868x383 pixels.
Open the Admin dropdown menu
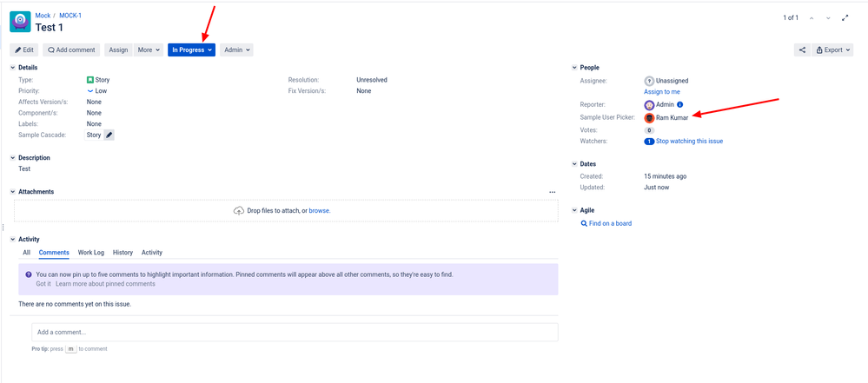coord(236,50)
